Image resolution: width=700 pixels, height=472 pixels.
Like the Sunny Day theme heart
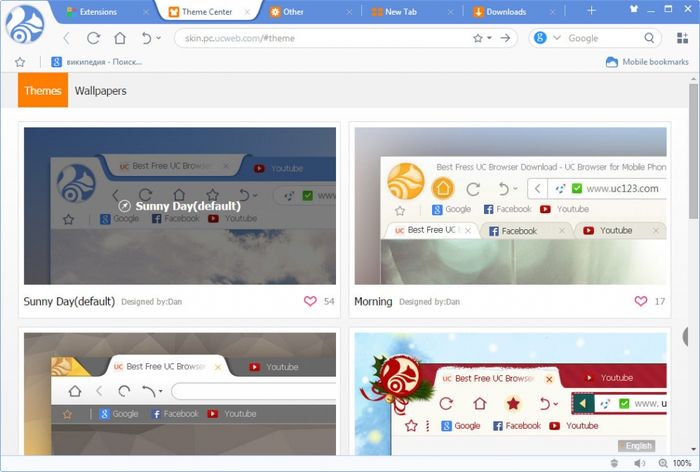[310, 301]
